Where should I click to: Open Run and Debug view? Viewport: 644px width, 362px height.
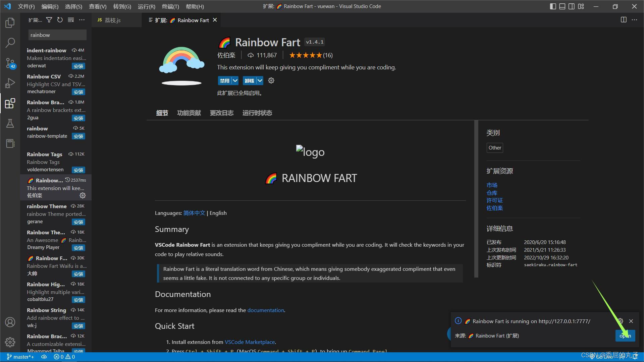(x=10, y=83)
